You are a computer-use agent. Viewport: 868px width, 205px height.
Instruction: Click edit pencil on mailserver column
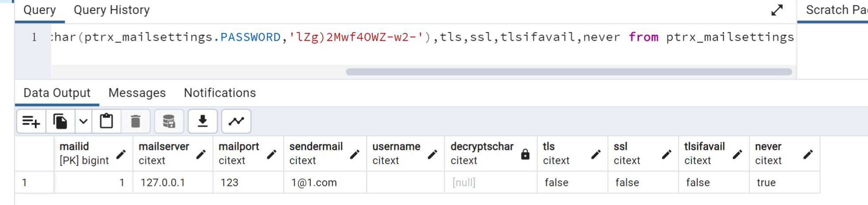click(201, 154)
